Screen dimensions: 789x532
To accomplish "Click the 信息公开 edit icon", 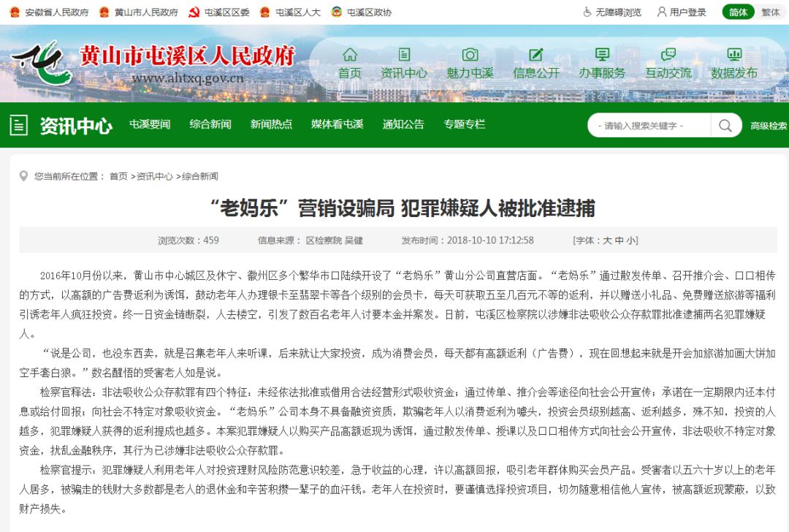I will pos(536,54).
